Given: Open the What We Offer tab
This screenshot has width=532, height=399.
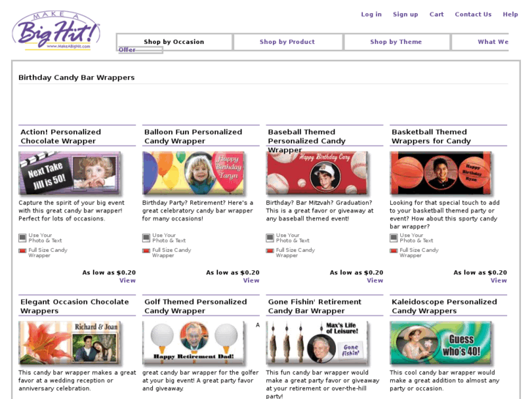Looking at the screenshot, I should (x=493, y=42).
